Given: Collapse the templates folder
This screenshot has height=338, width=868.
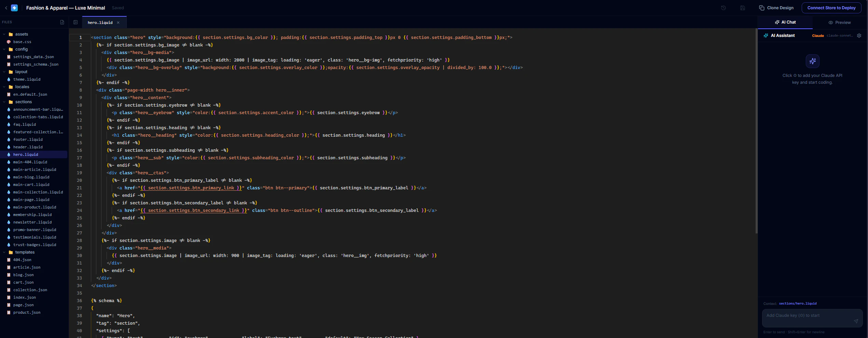Looking at the screenshot, I should (4, 252).
